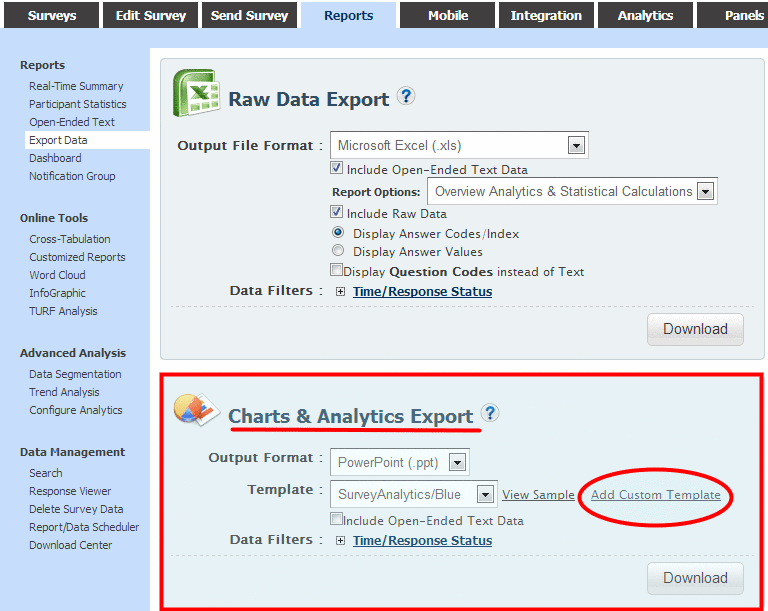Select Display Answer Codes/Index radio option
The height and width of the screenshot is (611, 768).
click(338, 233)
